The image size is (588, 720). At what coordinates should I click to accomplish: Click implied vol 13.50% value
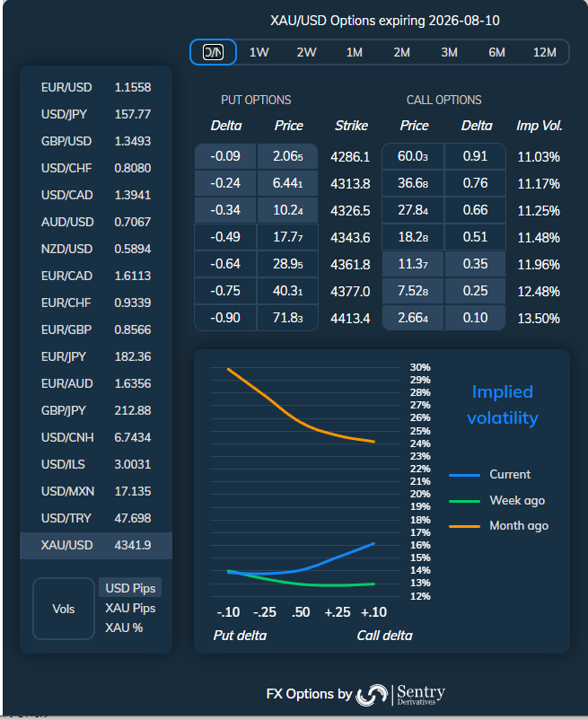[539, 319]
